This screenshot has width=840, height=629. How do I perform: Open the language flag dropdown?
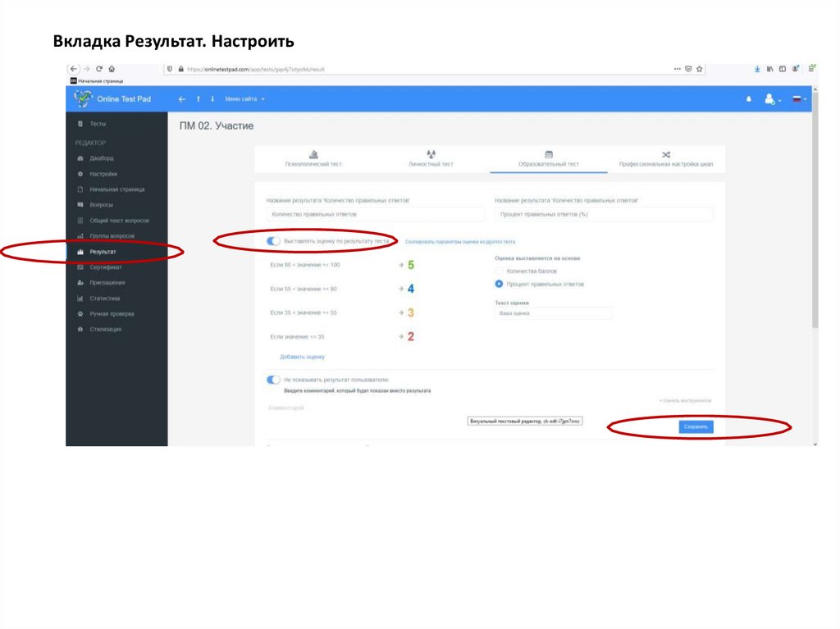click(x=798, y=99)
